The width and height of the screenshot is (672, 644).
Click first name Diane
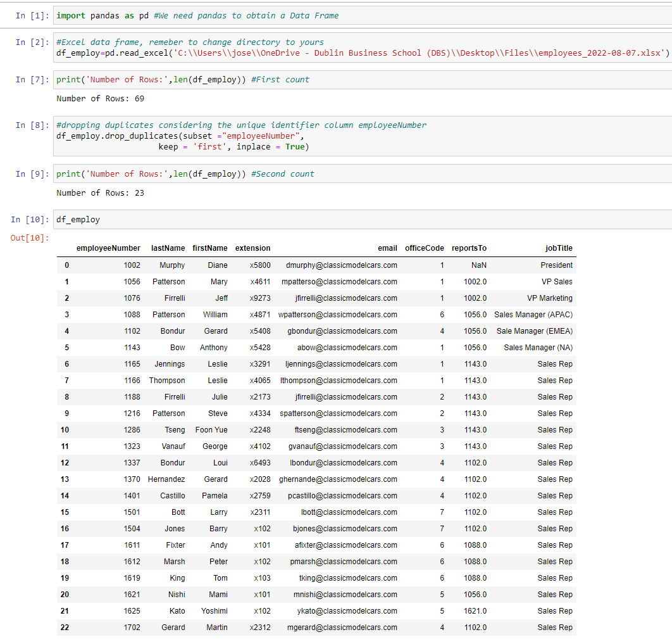(x=218, y=265)
